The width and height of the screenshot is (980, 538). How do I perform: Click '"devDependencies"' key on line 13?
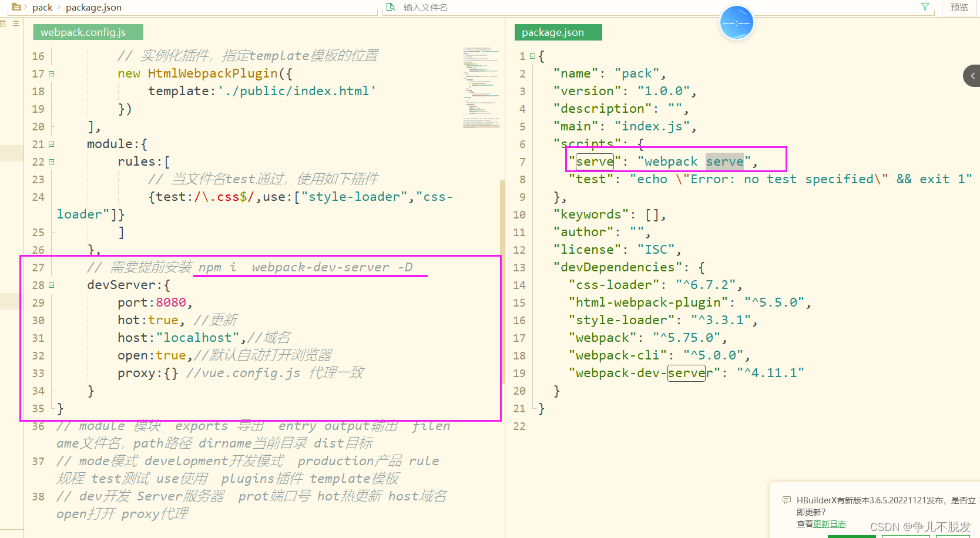(x=618, y=267)
